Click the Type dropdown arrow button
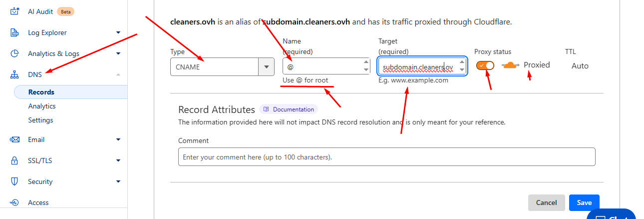The height and width of the screenshot is (219, 644). pyautogui.click(x=266, y=66)
